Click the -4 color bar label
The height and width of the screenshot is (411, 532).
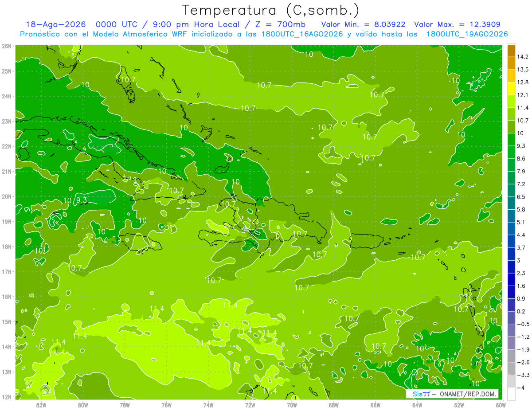[521, 388]
